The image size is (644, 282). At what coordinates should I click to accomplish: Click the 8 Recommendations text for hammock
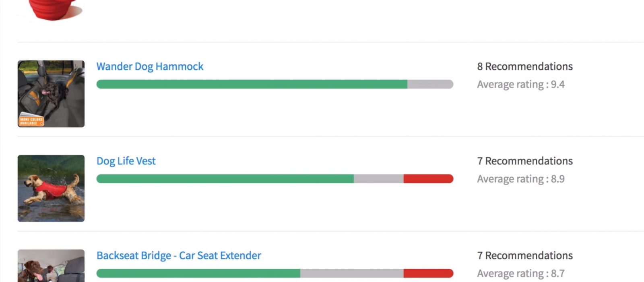pos(525,66)
